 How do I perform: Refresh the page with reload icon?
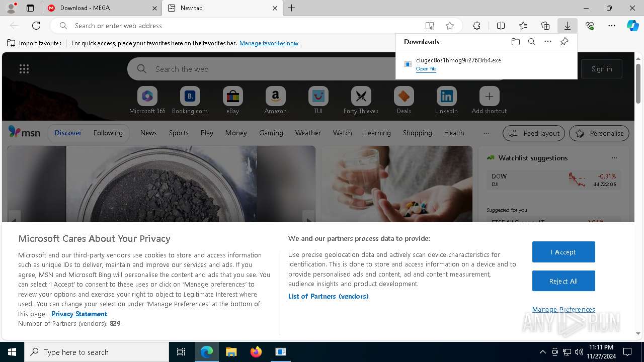pos(36,26)
